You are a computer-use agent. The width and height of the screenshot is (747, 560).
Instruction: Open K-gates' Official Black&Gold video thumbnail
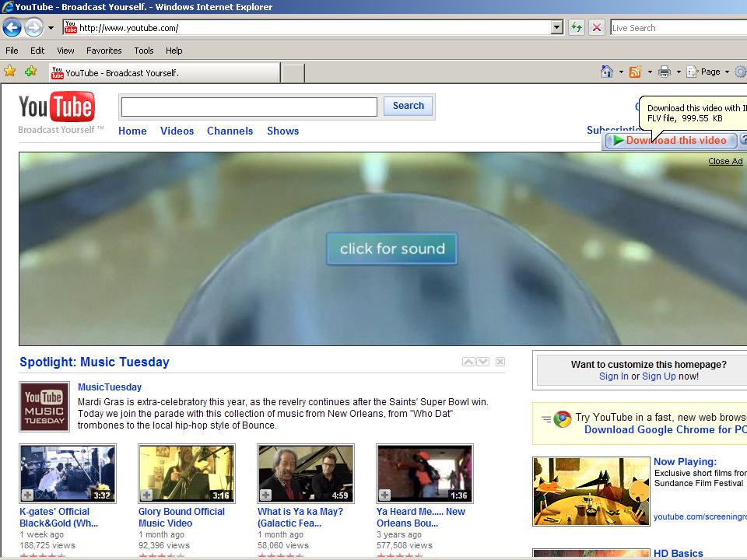(x=68, y=474)
